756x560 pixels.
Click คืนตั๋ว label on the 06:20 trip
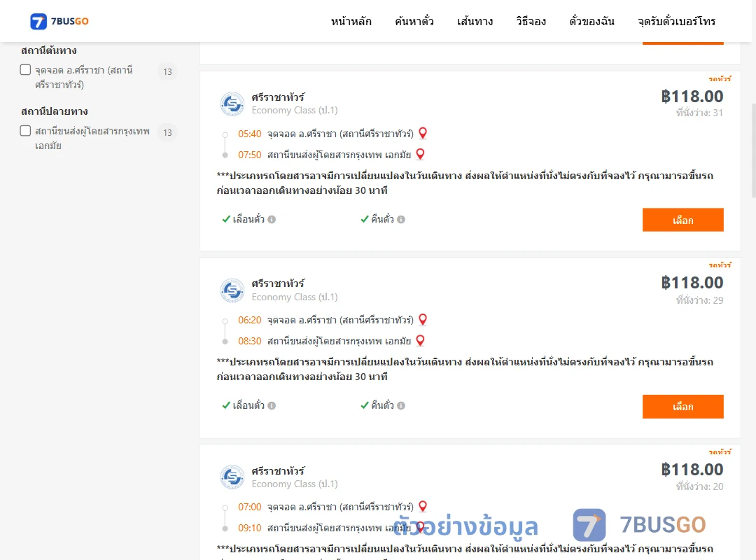(x=382, y=406)
